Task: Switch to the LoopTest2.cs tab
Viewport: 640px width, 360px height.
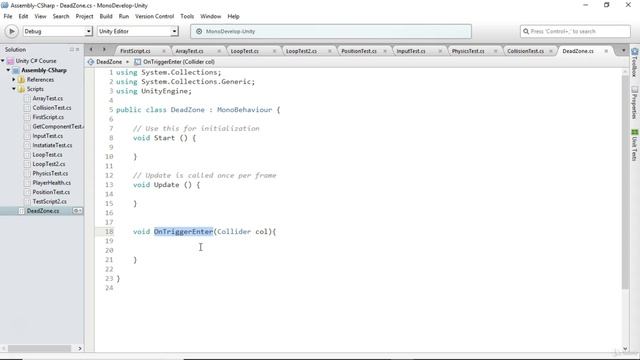Action: click(301, 51)
